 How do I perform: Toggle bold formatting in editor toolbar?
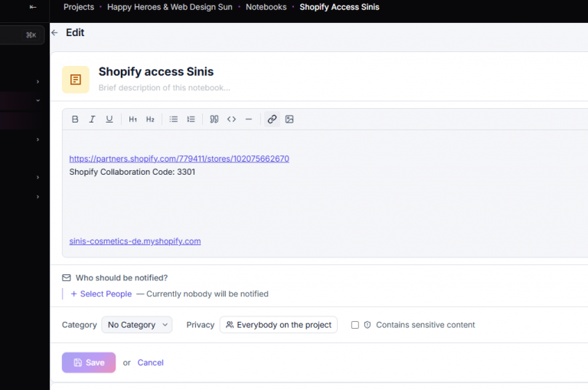coord(75,120)
